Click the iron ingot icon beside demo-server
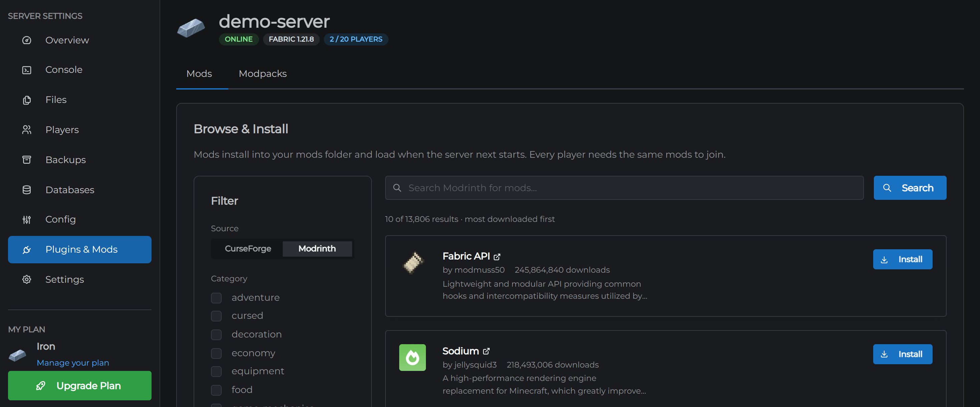The height and width of the screenshot is (407, 980). point(191,28)
